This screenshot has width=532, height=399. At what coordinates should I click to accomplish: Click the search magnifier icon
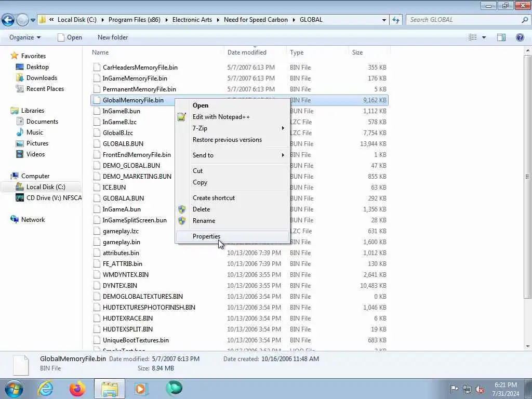[525, 20]
